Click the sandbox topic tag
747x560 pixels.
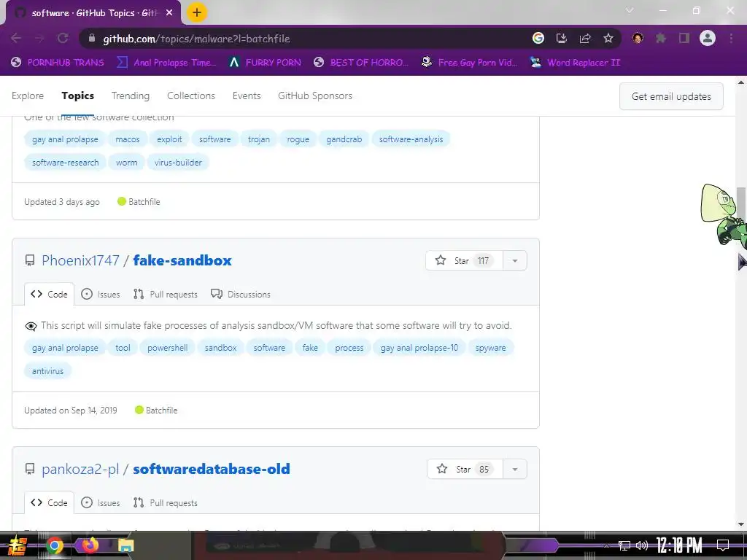(x=220, y=348)
